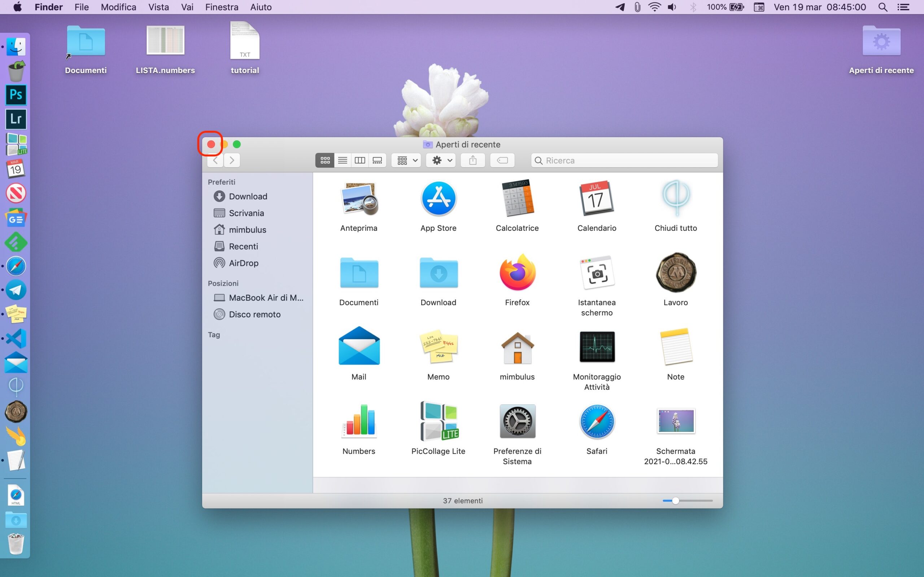Open the Finestra menu
The width and height of the screenshot is (924, 577).
point(222,7)
